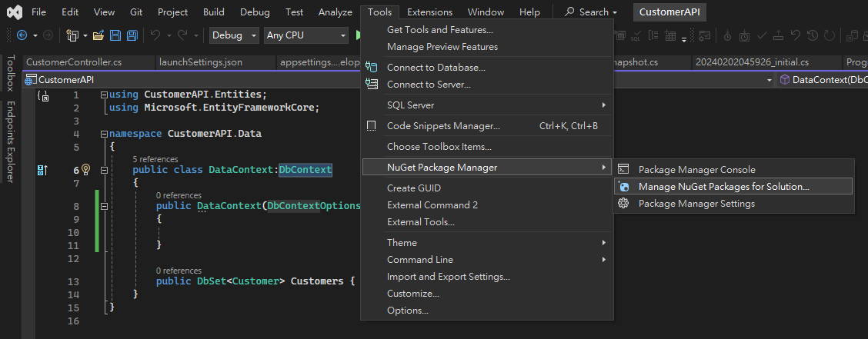Collapse the DataContext class outlining block
Image resolution: width=868 pixels, height=339 pixels.
click(104, 169)
